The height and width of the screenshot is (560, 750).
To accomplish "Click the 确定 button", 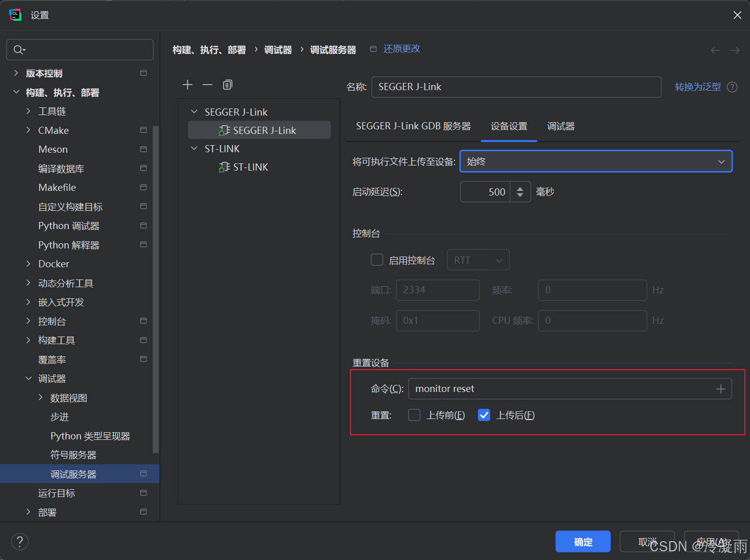I will point(583,542).
